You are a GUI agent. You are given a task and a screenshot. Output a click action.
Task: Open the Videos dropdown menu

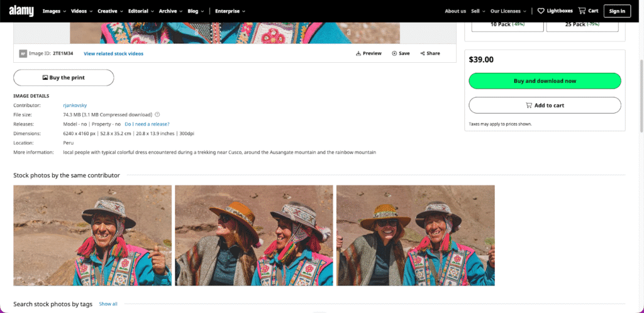[82, 11]
